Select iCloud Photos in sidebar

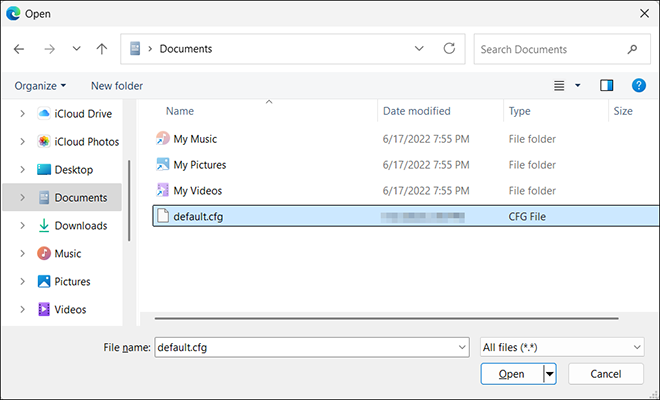[86, 142]
